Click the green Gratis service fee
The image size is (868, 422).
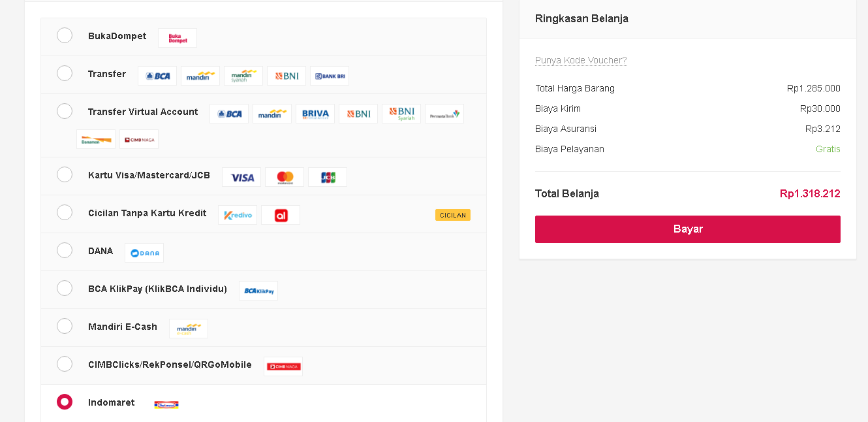coord(828,149)
